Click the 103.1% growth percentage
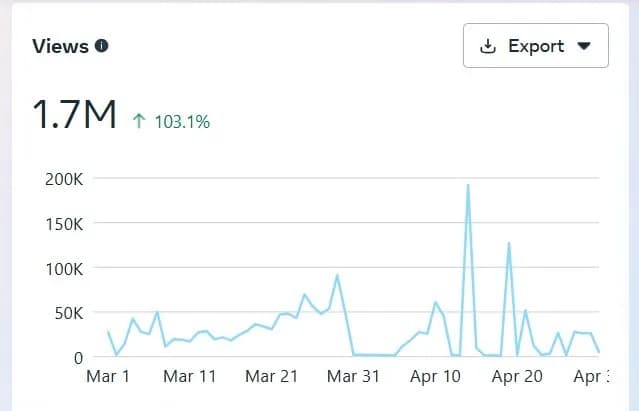639x411 pixels. point(182,122)
